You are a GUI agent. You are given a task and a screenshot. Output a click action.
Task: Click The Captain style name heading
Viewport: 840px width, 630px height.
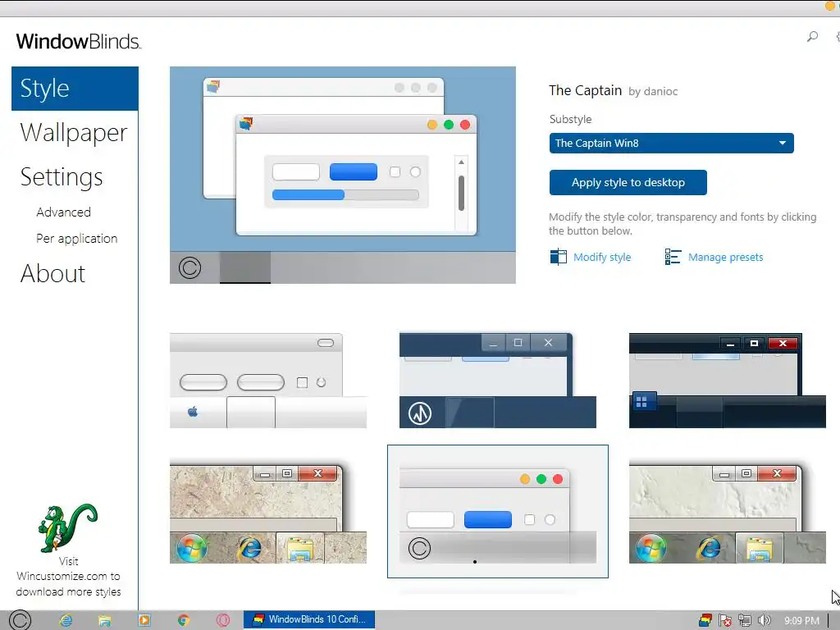[585, 90]
